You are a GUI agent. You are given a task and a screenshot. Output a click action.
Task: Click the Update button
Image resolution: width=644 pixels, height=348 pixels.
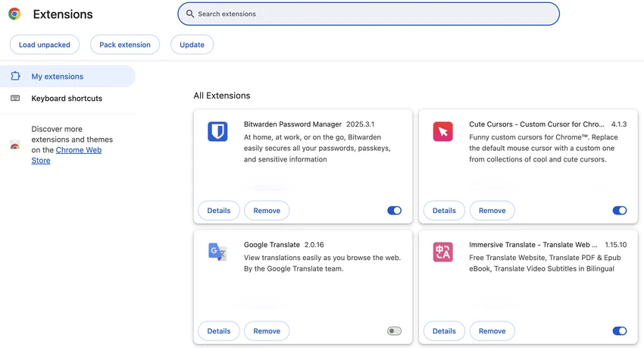[x=192, y=45]
